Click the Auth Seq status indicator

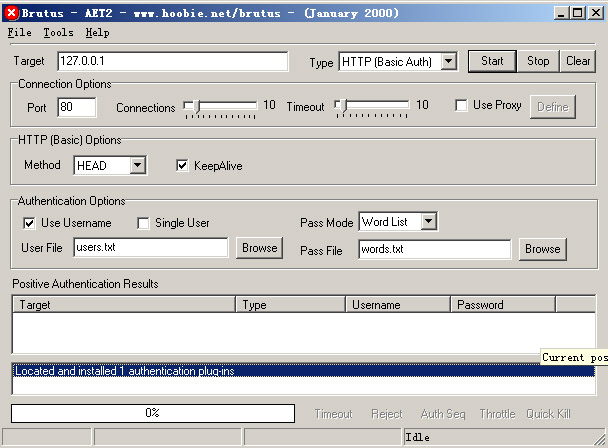point(443,414)
